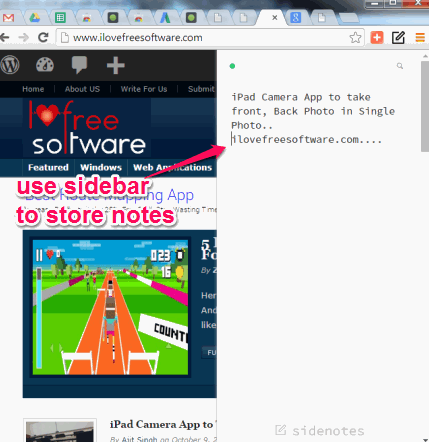Click the red plus extension icon
Viewport: 429px width, 442px height.
pos(377,37)
